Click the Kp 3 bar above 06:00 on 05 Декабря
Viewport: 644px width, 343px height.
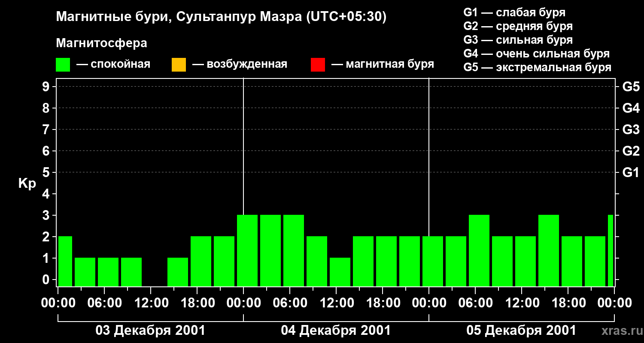click(479, 250)
